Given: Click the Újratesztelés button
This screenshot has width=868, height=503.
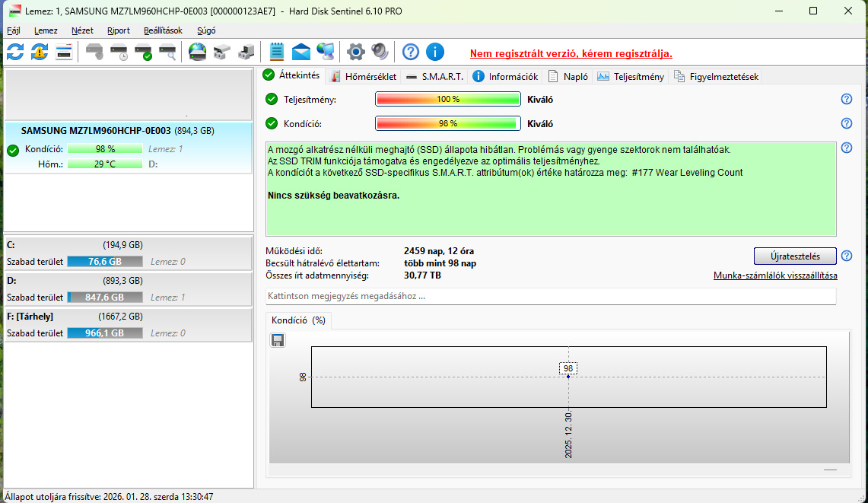Looking at the screenshot, I should tap(795, 256).
